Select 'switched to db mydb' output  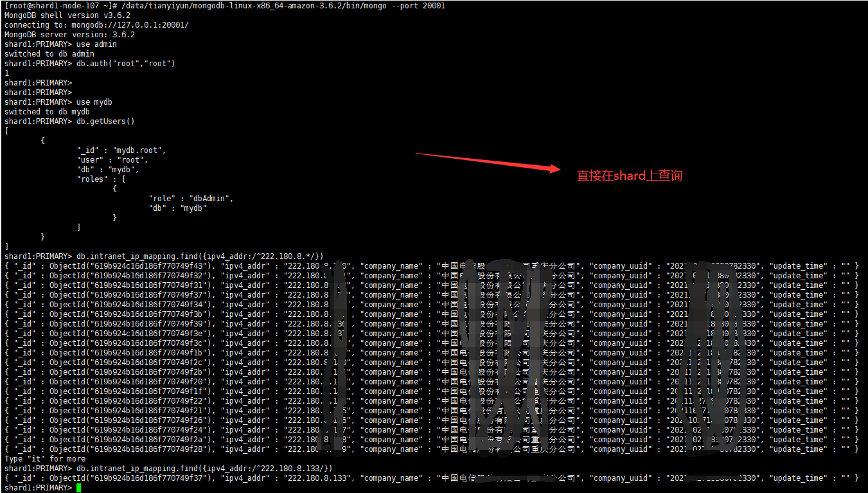pyautogui.click(x=47, y=112)
